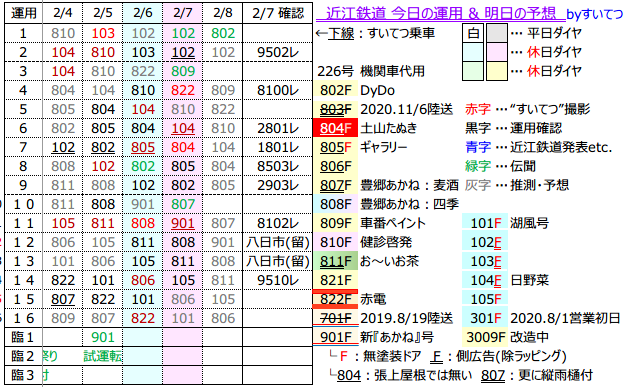This screenshot has width=630, height=387.
Task: Click the 8100レ cell in row 4
Action: pos(278,90)
